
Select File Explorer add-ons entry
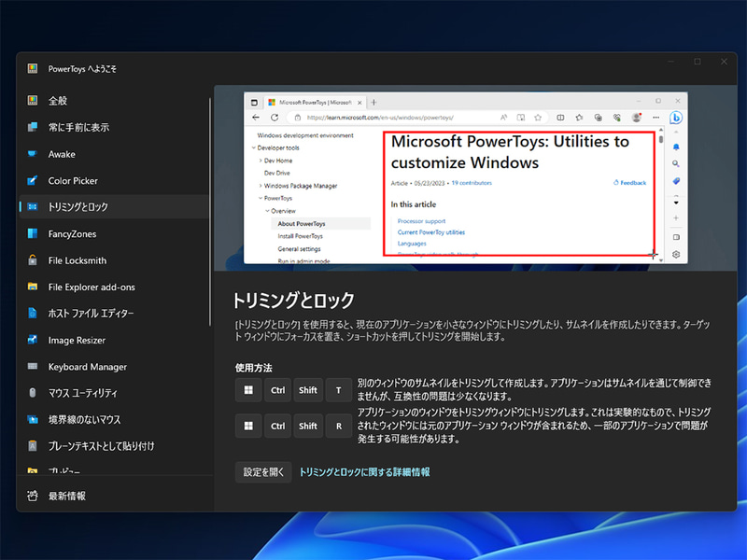[114, 287]
